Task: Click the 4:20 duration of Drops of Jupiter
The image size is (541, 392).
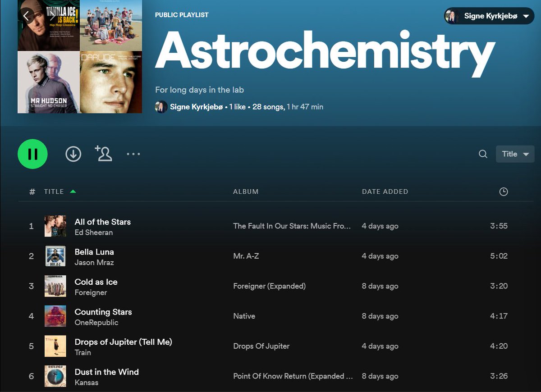Action: click(x=499, y=346)
